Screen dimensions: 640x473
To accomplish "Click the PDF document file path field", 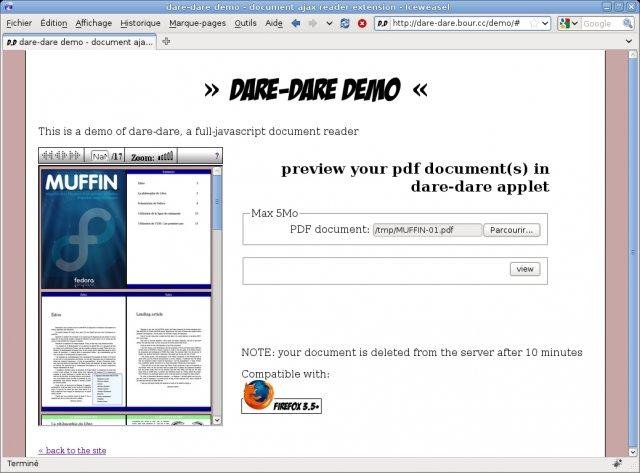I will coord(427,230).
